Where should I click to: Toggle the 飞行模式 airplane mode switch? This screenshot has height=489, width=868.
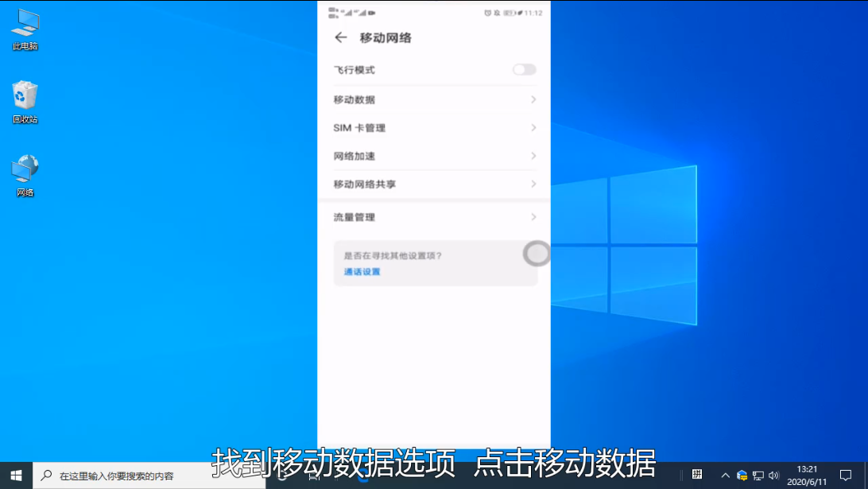[x=524, y=70]
